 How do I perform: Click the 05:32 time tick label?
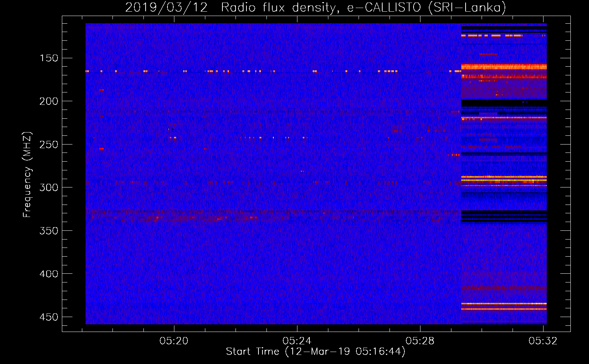(x=543, y=341)
